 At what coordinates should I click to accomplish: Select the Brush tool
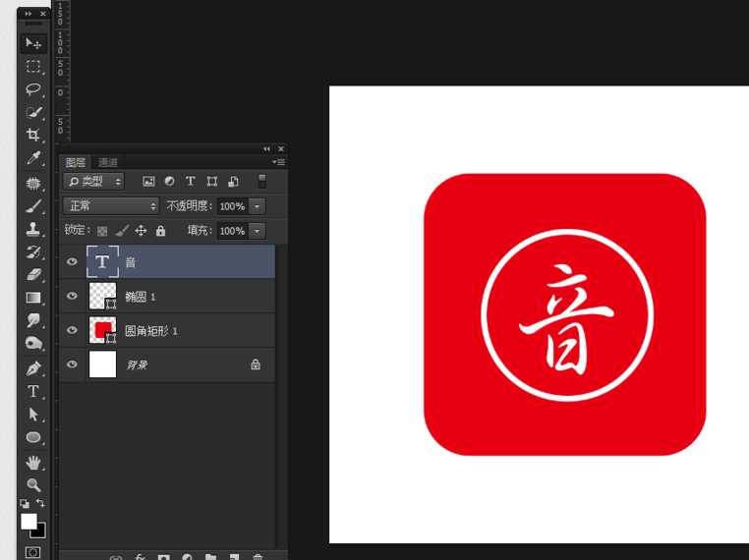33,206
